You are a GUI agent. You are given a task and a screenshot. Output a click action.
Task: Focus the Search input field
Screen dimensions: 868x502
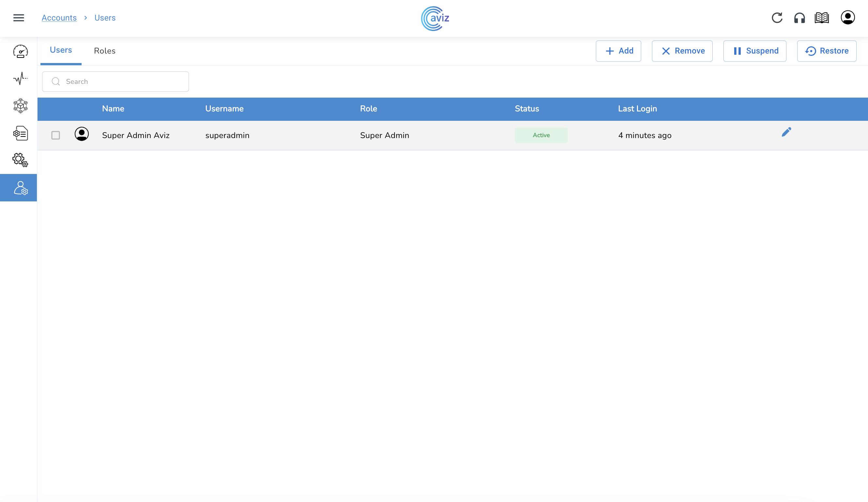click(120, 82)
